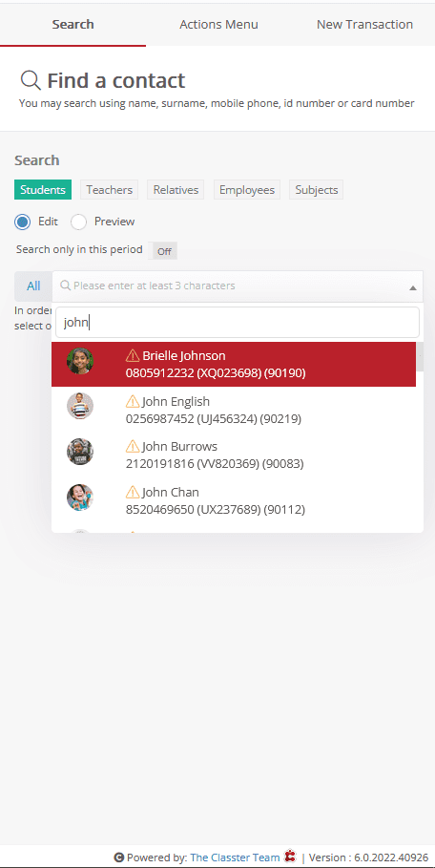The height and width of the screenshot is (868, 435).
Task: Click John English's profile picture
Action: point(80,407)
